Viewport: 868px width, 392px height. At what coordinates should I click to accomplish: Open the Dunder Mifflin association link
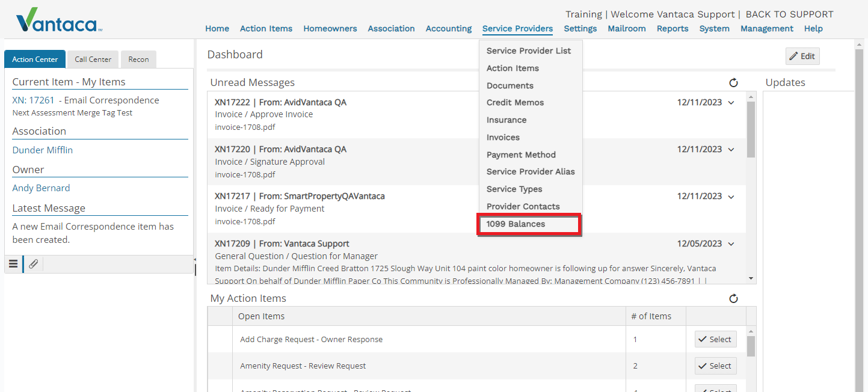point(43,150)
